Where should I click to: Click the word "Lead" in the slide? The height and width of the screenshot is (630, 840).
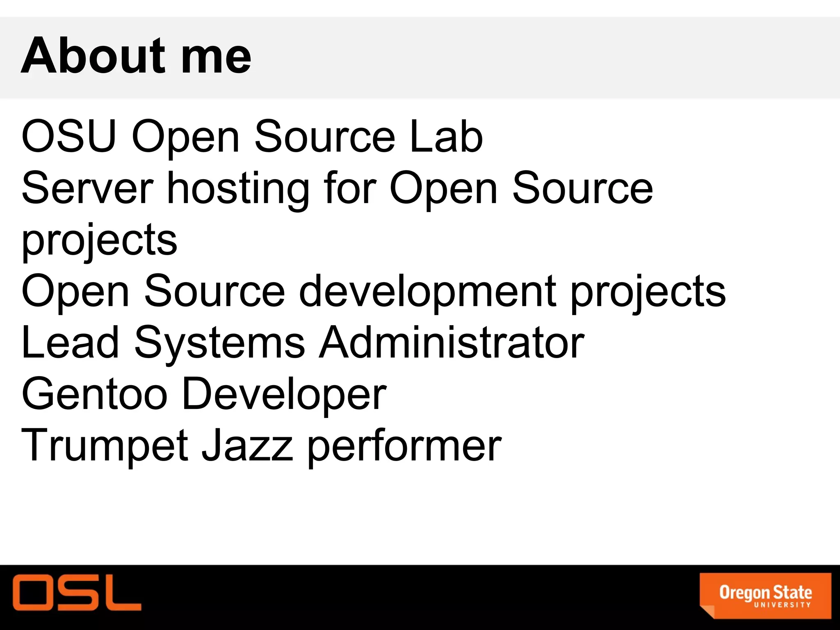point(70,342)
